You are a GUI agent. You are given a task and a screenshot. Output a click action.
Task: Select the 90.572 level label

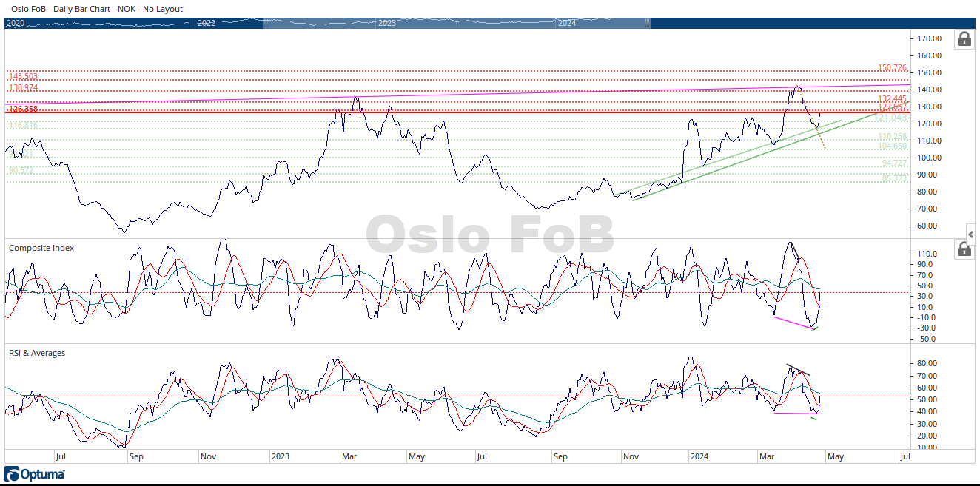point(21,170)
